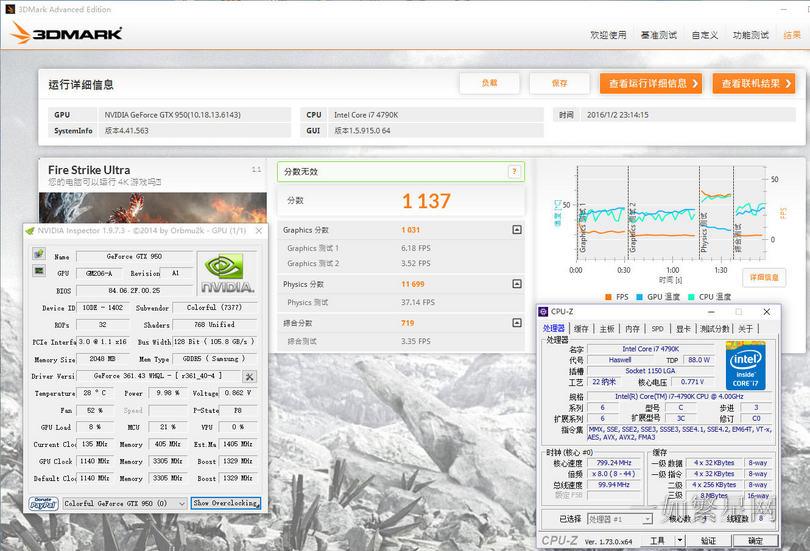This screenshot has height=551, width=810.
Task: Switch to the 主板 tab in CPU-Z
Action: 607,328
